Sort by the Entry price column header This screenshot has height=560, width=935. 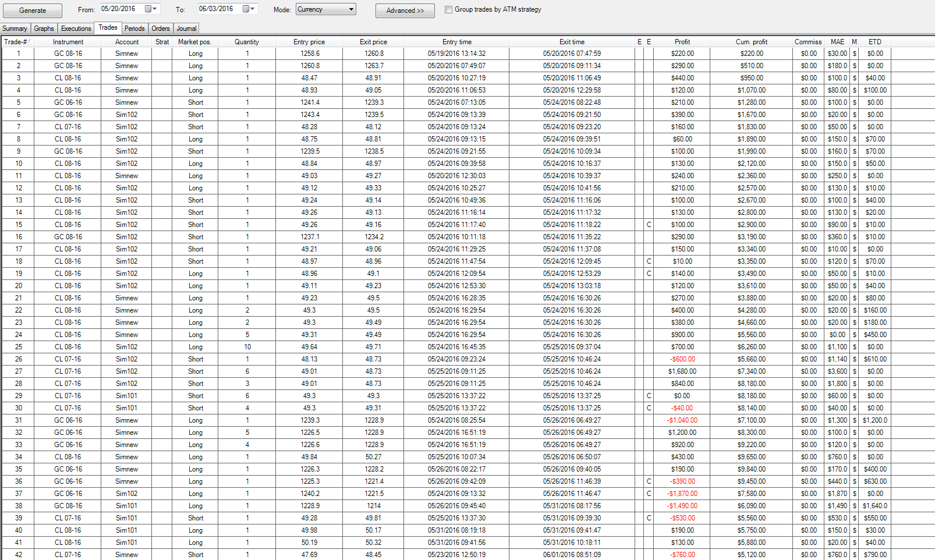coord(309,42)
